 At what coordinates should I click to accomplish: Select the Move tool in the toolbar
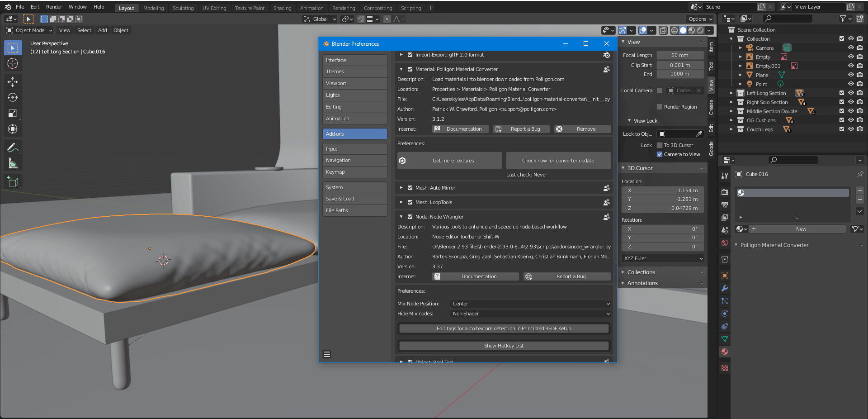(13, 82)
